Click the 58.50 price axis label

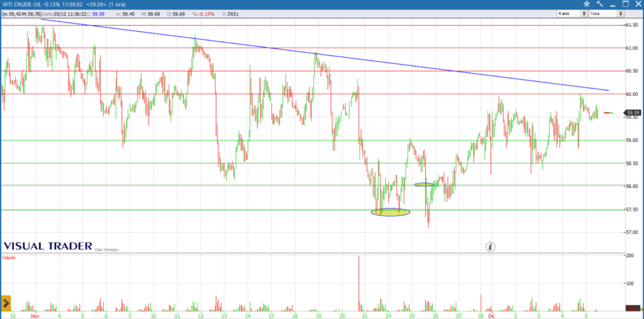(631, 163)
